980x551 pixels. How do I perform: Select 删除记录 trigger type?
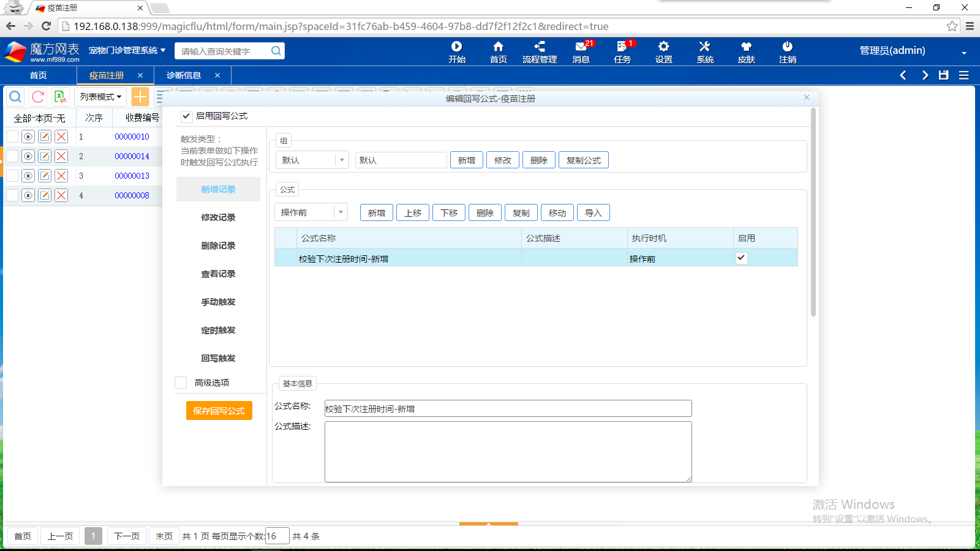tap(218, 246)
